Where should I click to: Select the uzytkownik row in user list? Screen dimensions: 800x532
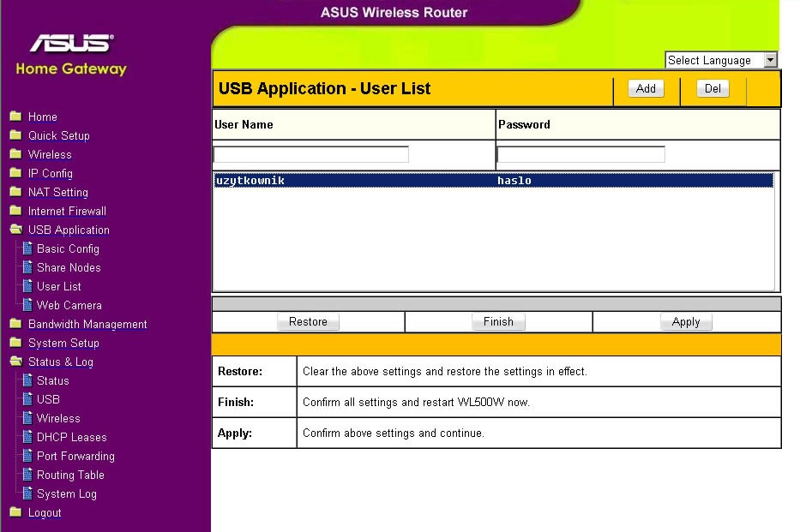[x=494, y=181]
